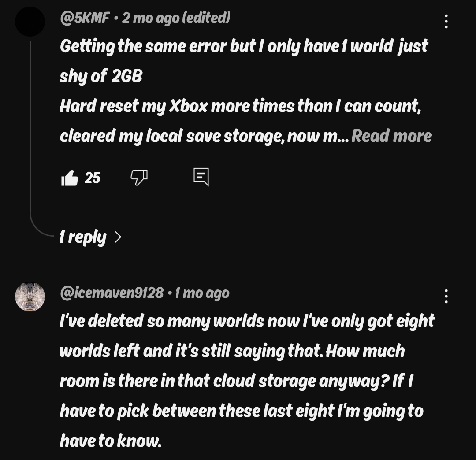Open @5KMF's black profile avatar

[30, 21]
